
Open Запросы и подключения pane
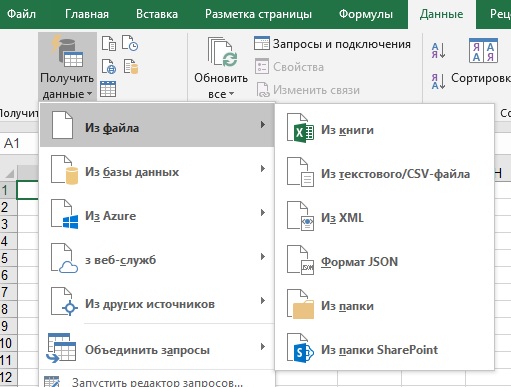click(332, 44)
